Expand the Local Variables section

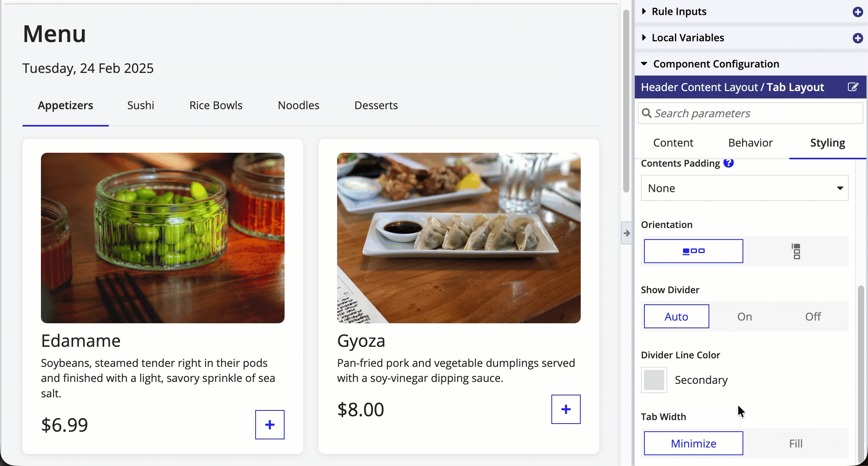pos(644,38)
